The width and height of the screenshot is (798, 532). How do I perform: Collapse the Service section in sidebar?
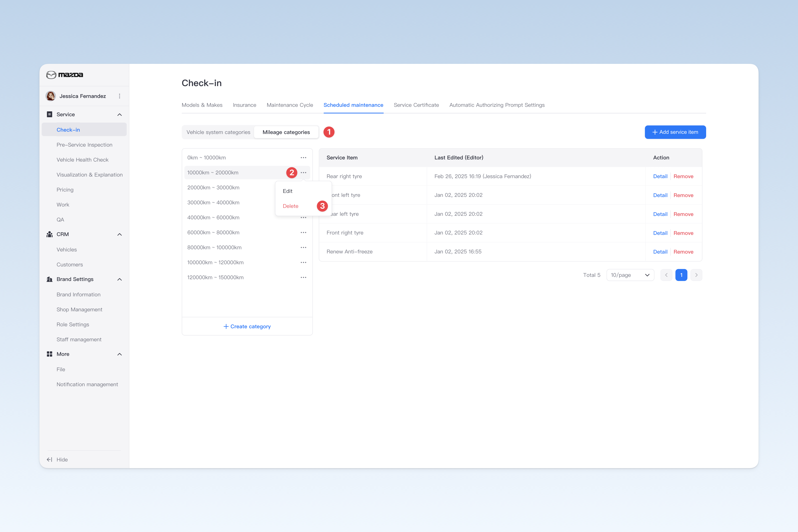pyautogui.click(x=119, y=115)
